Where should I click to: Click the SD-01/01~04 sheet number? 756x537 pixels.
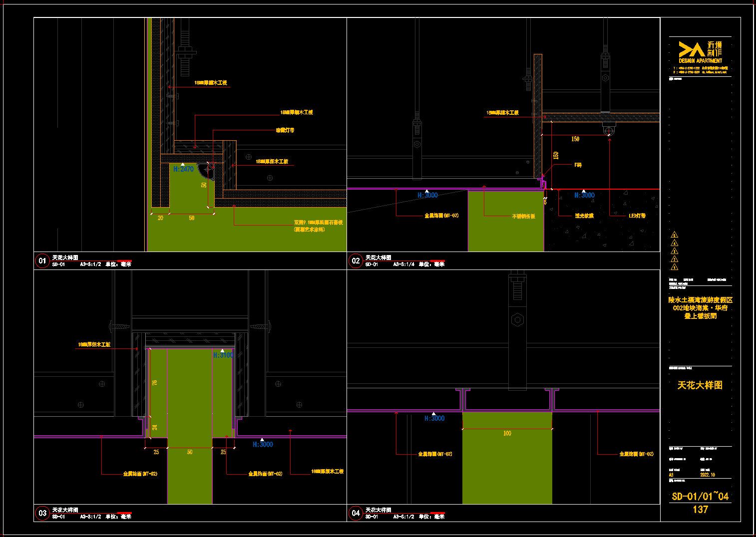[700, 496]
